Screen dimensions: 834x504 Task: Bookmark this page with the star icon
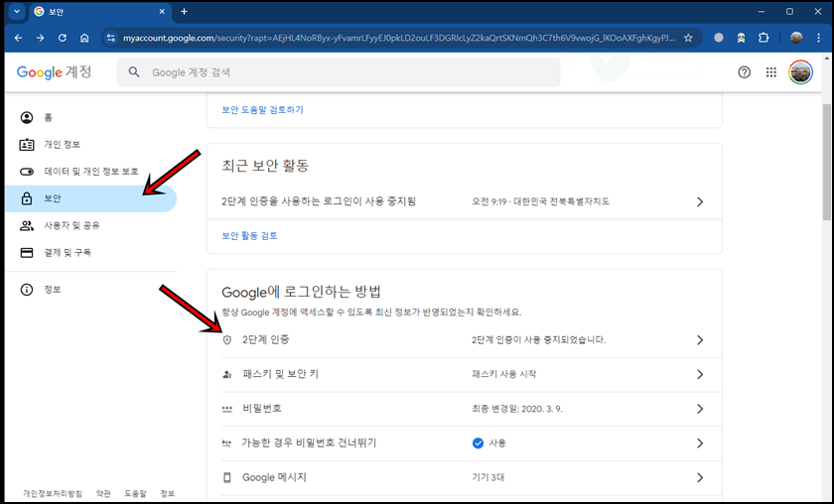pos(688,38)
